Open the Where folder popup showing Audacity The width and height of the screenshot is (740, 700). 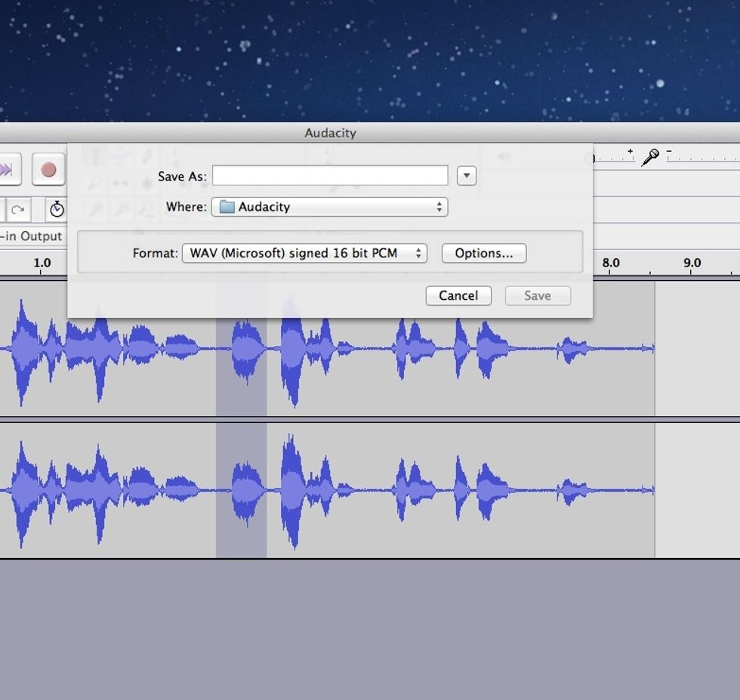pos(329,207)
